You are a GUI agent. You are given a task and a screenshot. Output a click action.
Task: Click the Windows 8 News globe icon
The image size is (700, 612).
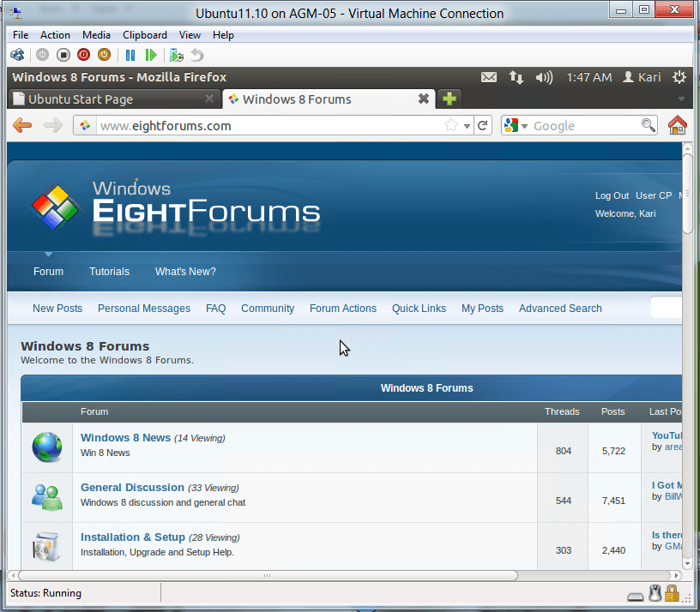[47, 447]
